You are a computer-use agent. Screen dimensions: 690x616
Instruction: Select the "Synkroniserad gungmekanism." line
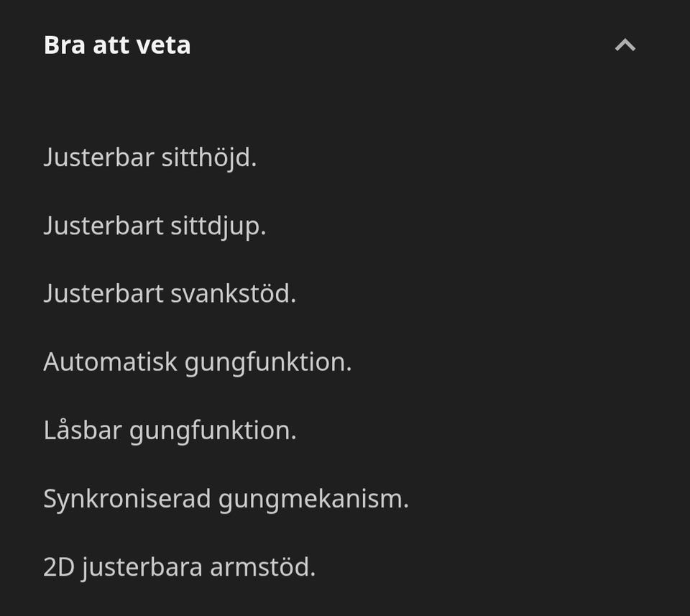(226, 498)
